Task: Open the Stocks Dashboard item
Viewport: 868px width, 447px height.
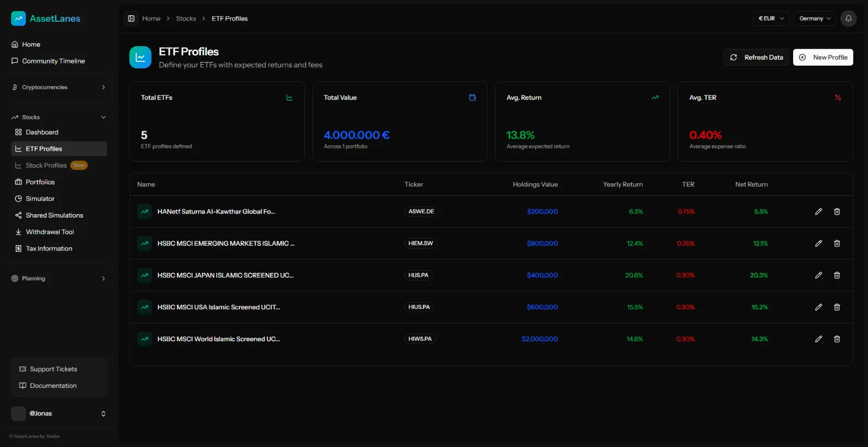Action: (x=59, y=132)
